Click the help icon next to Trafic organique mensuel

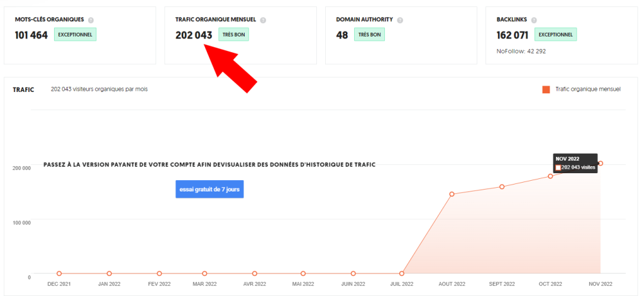[x=263, y=20]
